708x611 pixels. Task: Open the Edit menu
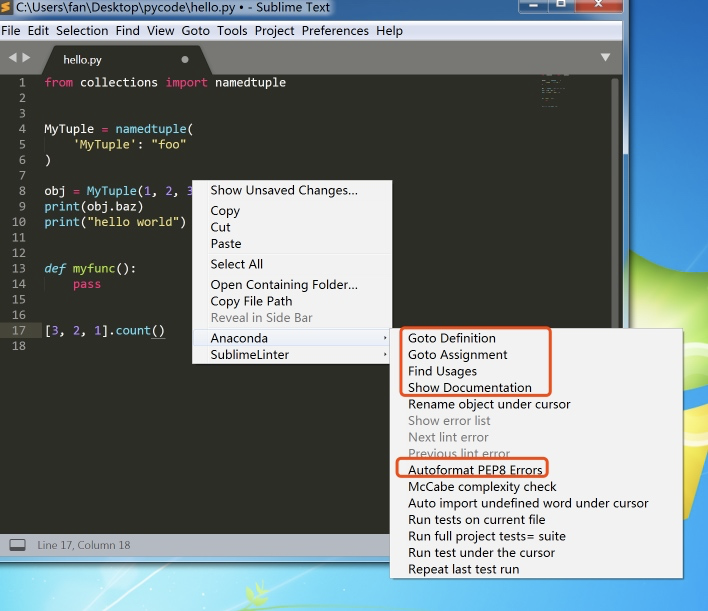point(38,31)
